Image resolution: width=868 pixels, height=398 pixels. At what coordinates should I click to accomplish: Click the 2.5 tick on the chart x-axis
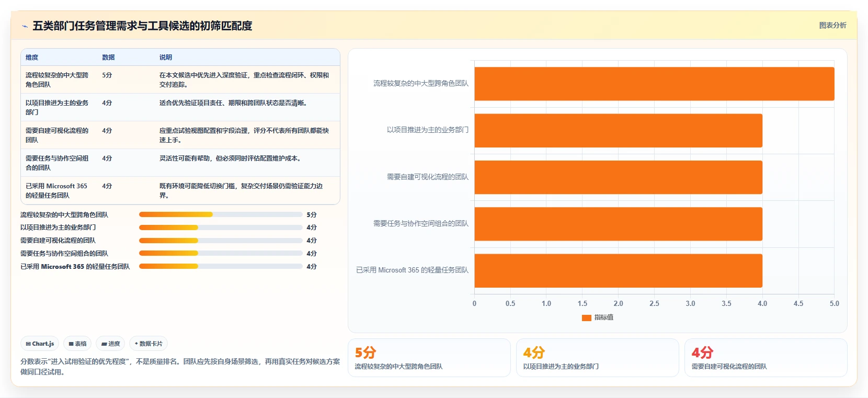654,303
